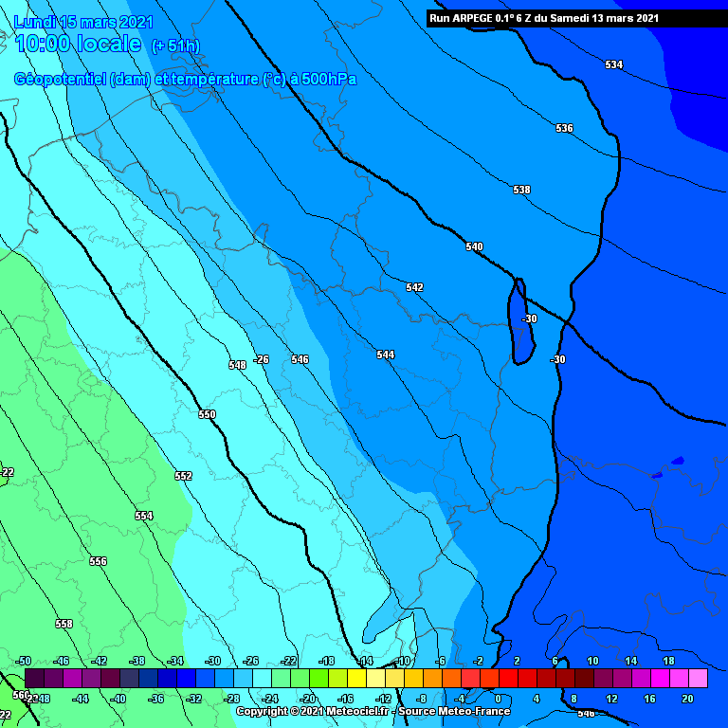This screenshot has height=728, width=728.
Task: Select the 554 geopotential label
Action: tap(143, 516)
